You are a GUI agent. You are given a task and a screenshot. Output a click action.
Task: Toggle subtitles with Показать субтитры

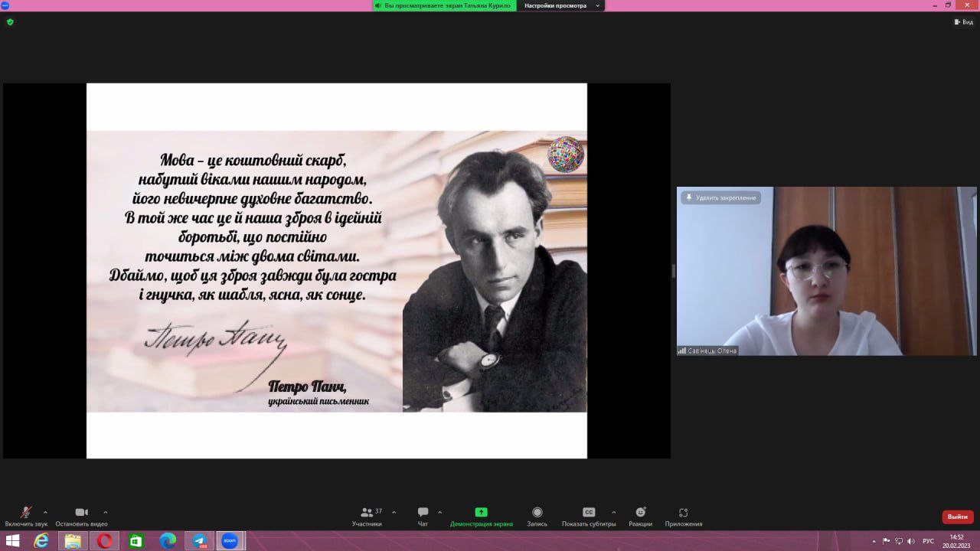point(588,514)
